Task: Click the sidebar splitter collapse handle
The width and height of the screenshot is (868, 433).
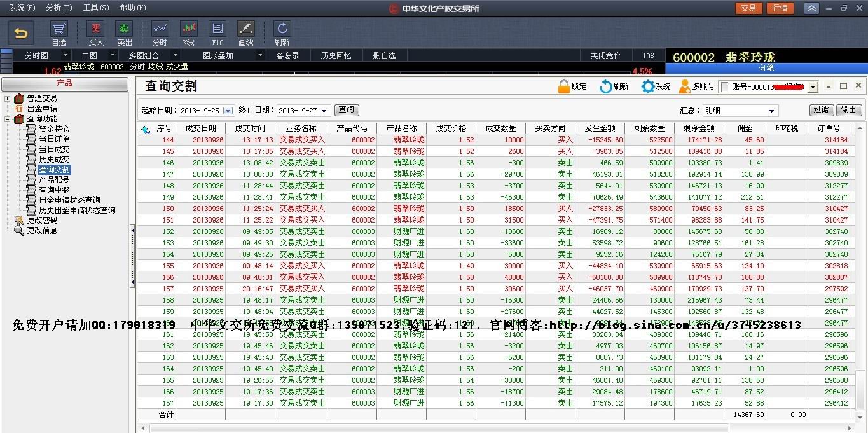Action: [132, 258]
